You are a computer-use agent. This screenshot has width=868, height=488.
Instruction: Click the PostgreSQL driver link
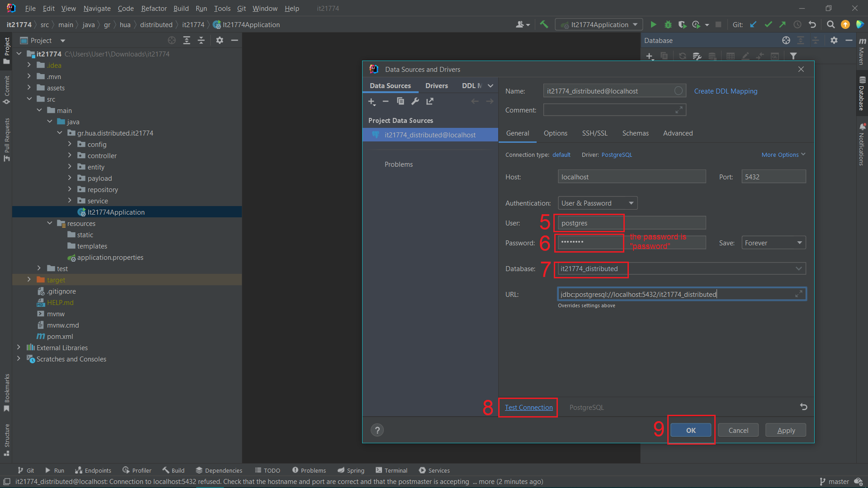click(617, 155)
